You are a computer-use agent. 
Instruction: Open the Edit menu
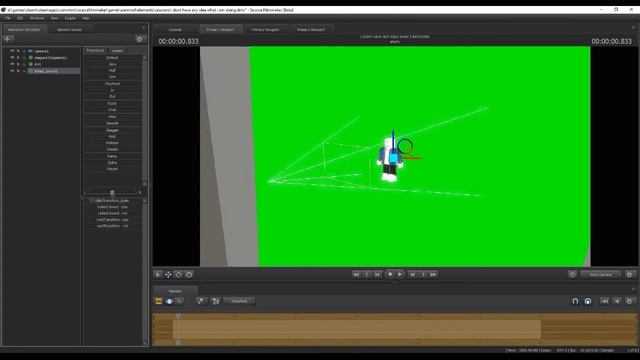coord(20,18)
